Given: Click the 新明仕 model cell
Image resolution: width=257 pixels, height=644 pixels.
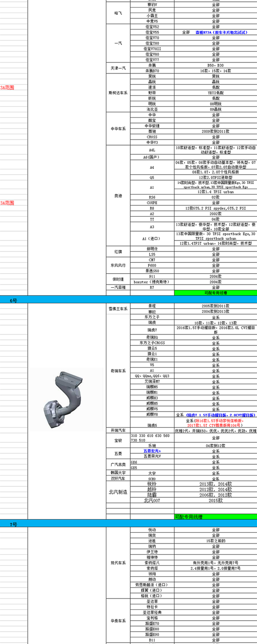Looking at the screenshot, I should (152, 249).
